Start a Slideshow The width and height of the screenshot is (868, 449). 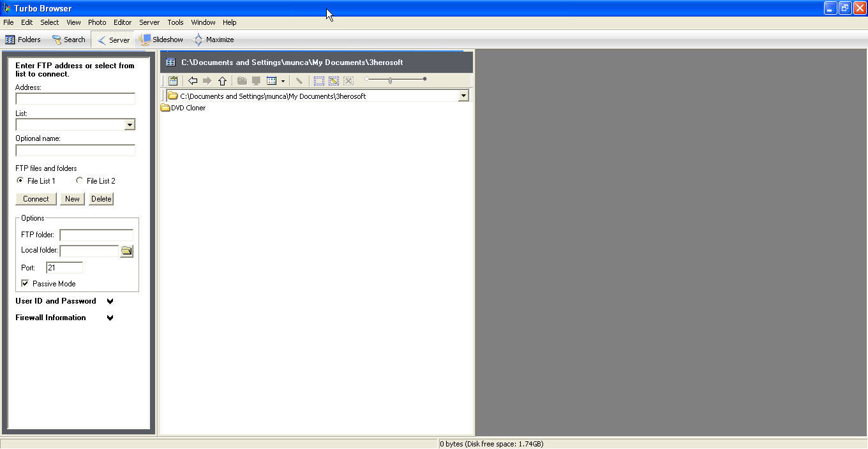pyautogui.click(x=161, y=39)
